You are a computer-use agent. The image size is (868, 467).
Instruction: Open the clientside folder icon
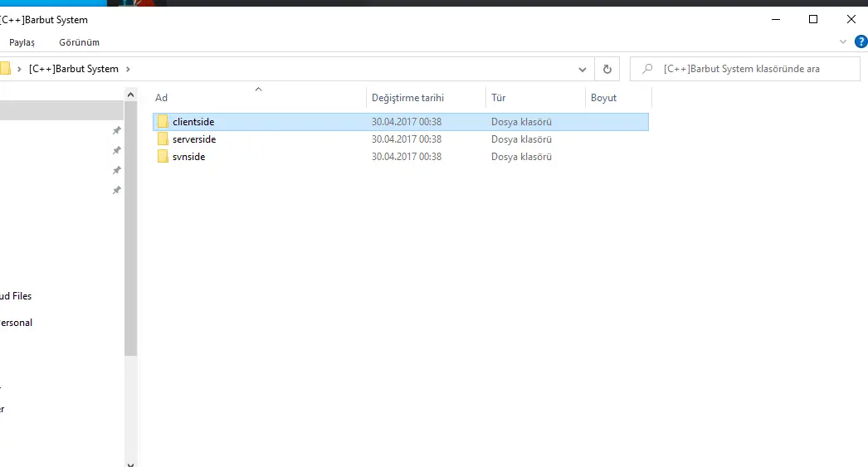(x=163, y=122)
